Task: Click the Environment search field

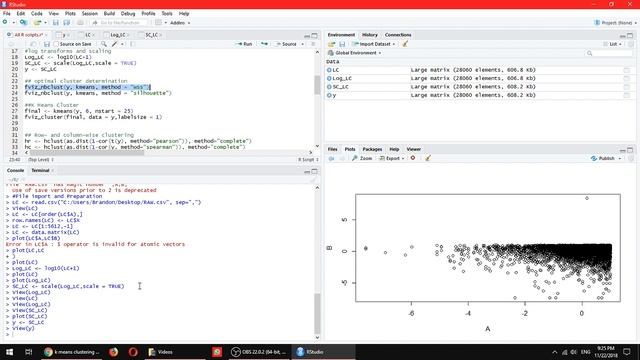Action: coord(609,53)
